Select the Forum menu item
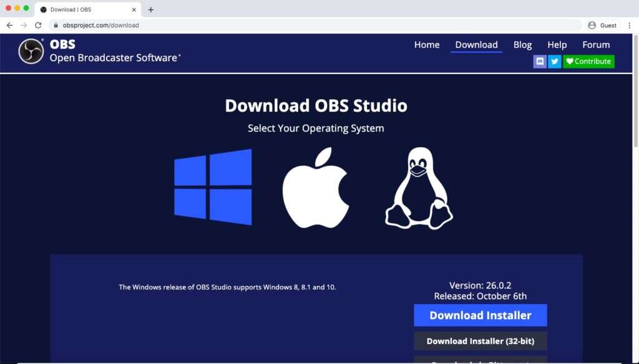 pyautogui.click(x=595, y=44)
